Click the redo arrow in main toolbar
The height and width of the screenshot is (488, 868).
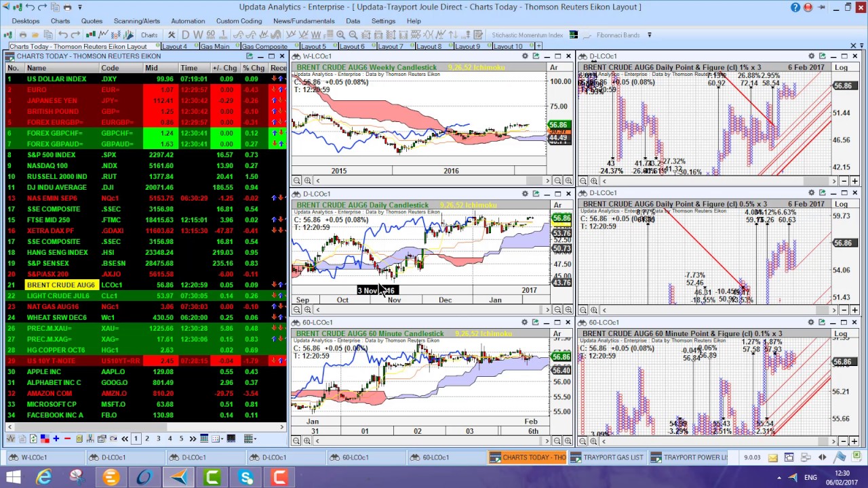(x=77, y=35)
